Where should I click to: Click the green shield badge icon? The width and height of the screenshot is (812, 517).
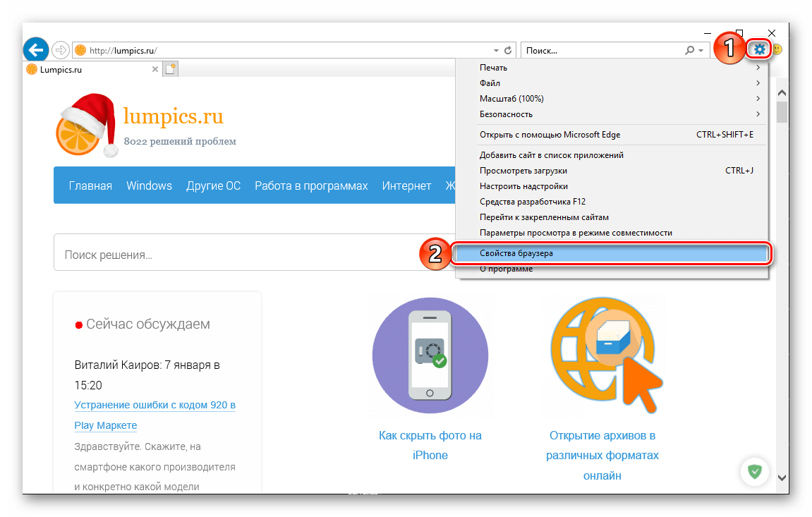point(755,471)
